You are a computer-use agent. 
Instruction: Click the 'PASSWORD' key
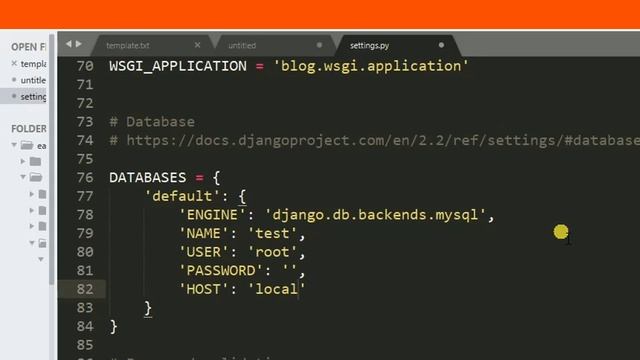coord(220,271)
